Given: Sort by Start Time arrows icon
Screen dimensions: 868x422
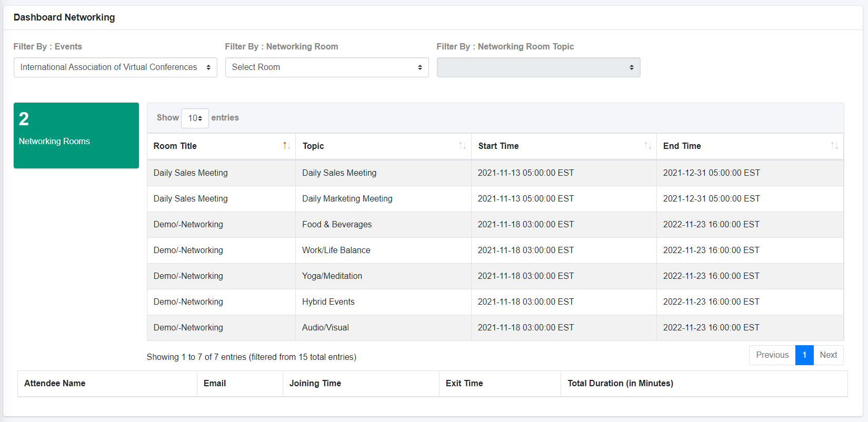Looking at the screenshot, I should (x=647, y=146).
